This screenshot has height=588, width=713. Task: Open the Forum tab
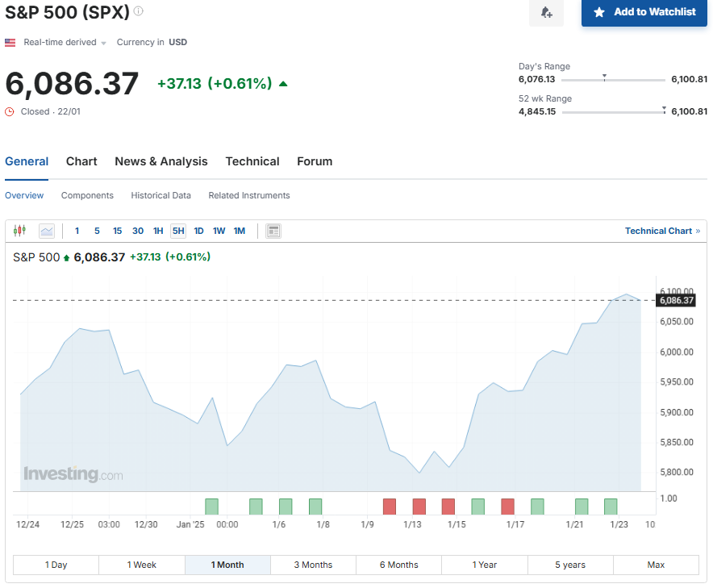(315, 161)
